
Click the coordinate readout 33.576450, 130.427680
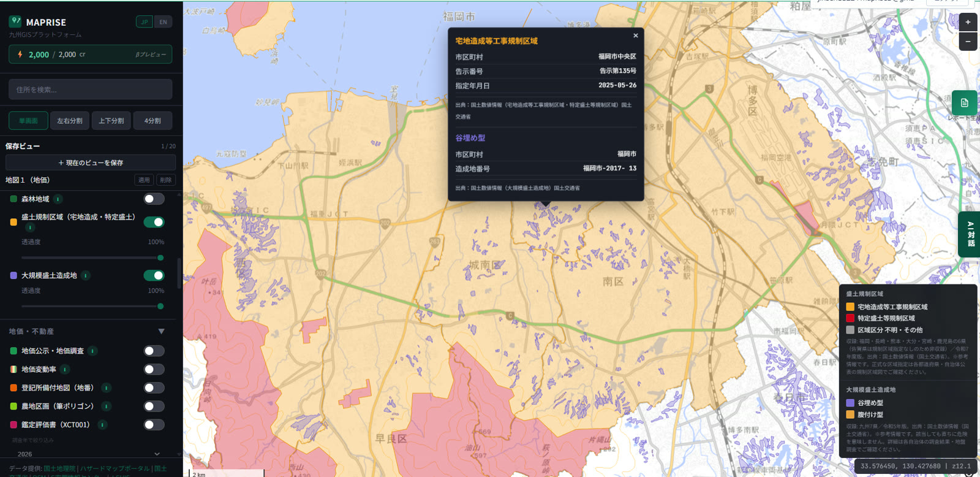900,466
